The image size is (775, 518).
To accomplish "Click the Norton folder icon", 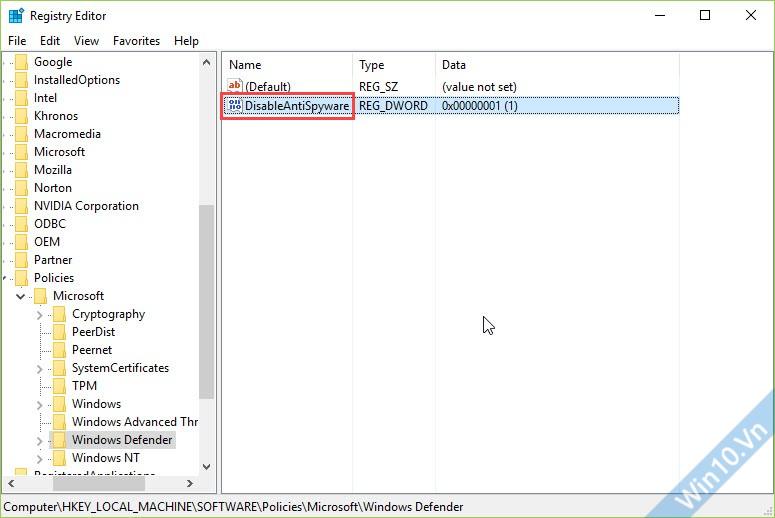I will [21, 188].
